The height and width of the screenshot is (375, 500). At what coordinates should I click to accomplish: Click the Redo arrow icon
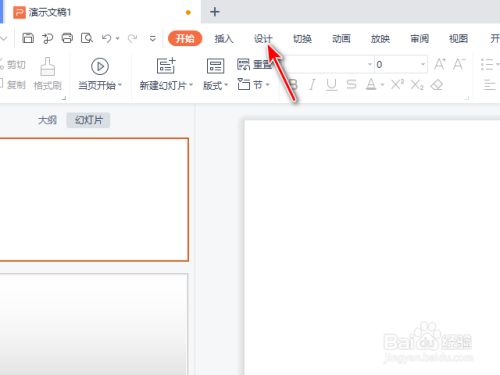(x=132, y=39)
